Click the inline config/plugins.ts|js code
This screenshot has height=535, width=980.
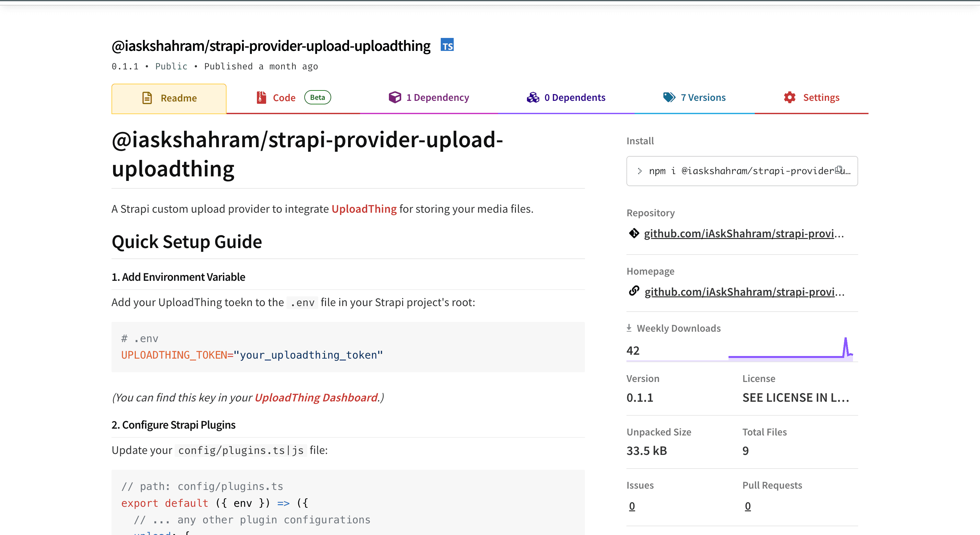[x=241, y=450]
